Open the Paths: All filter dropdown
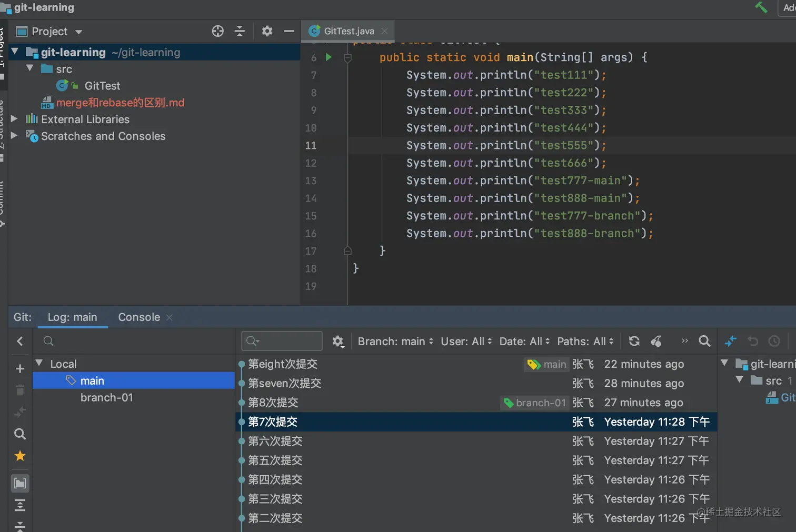This screenshot has height=532, width=796. coord(585,342)
